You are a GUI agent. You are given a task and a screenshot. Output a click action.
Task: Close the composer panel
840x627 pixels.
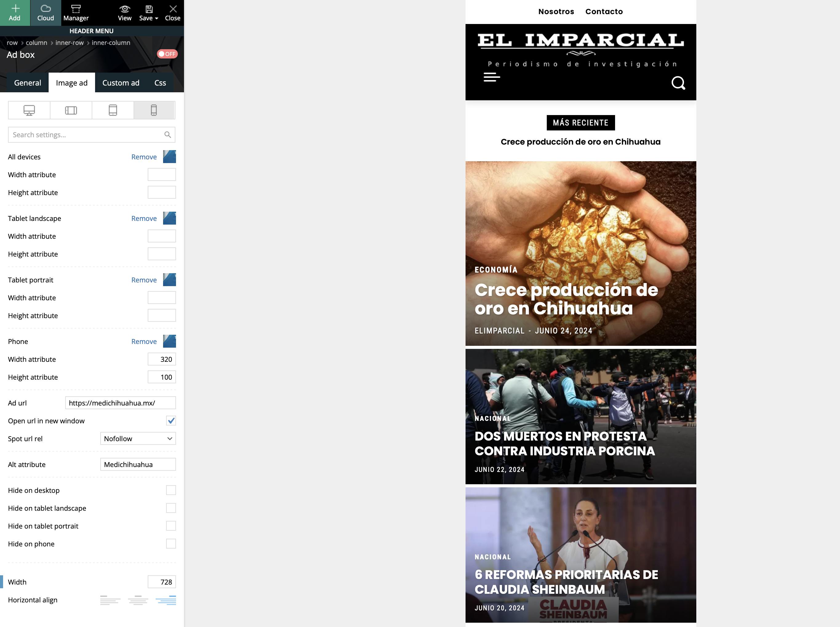pos(173,13)
